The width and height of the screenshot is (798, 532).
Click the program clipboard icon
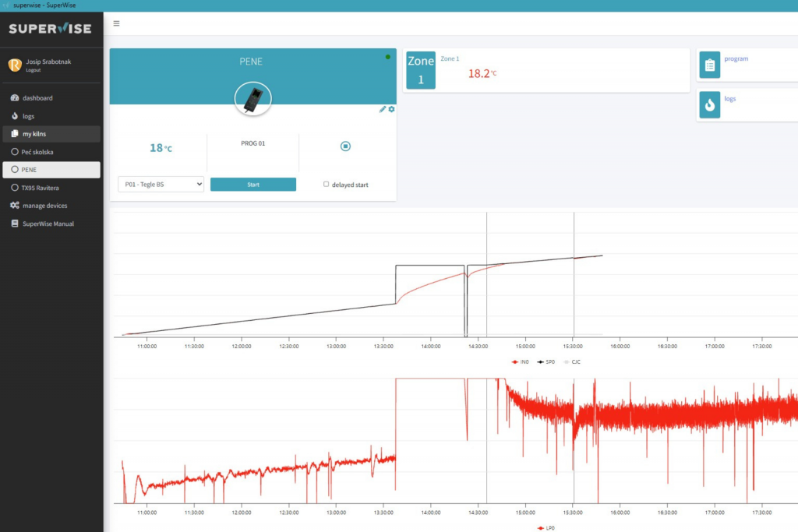pos(709,65)
